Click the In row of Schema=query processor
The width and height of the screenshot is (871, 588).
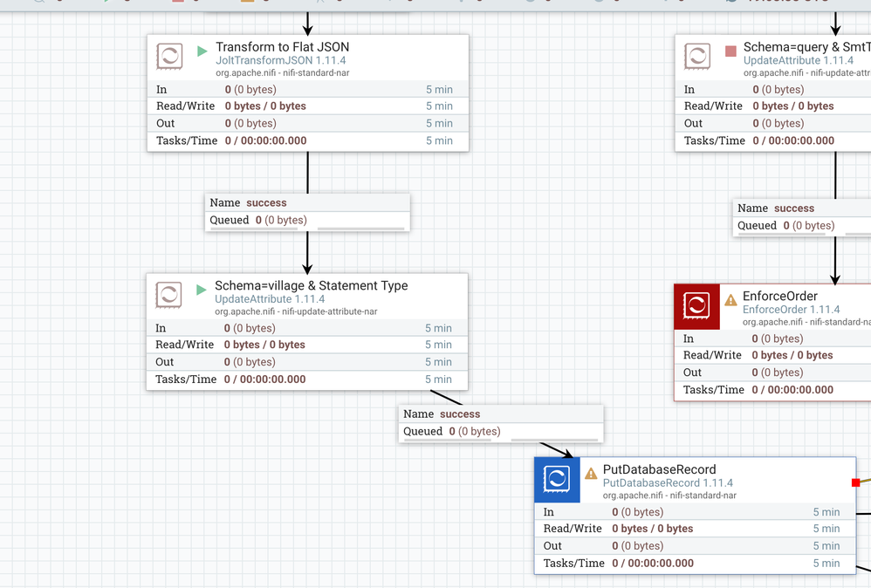tap(773, 89)
